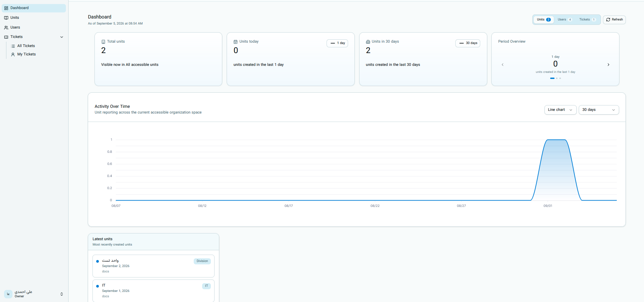Go to previous period in Period Overview
Image resolution: width=644 pixels, height=302 pixels.
tap(502, 64)
